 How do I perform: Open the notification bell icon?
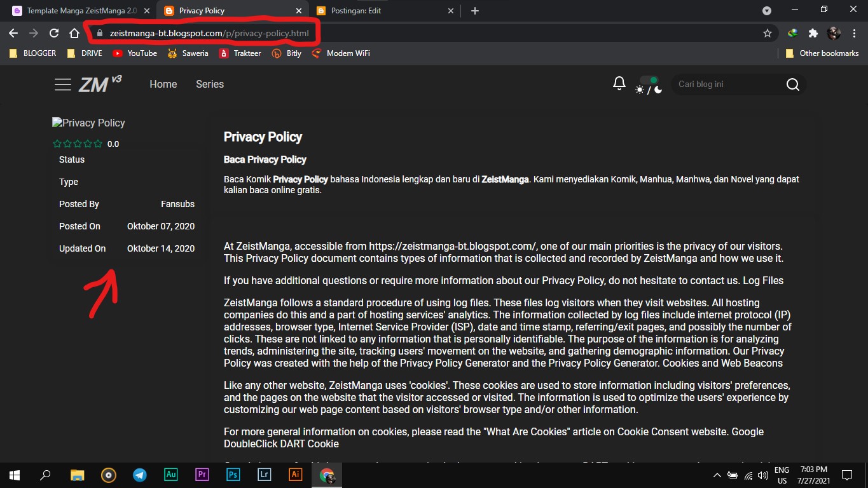click(619, 84)
